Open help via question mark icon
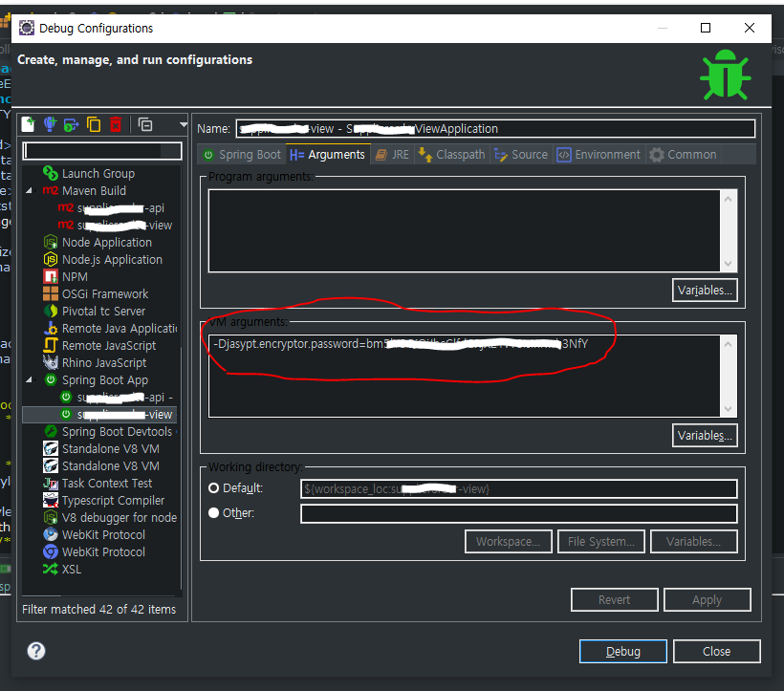The width and height of the screenshot is (784, 691). 36,651
